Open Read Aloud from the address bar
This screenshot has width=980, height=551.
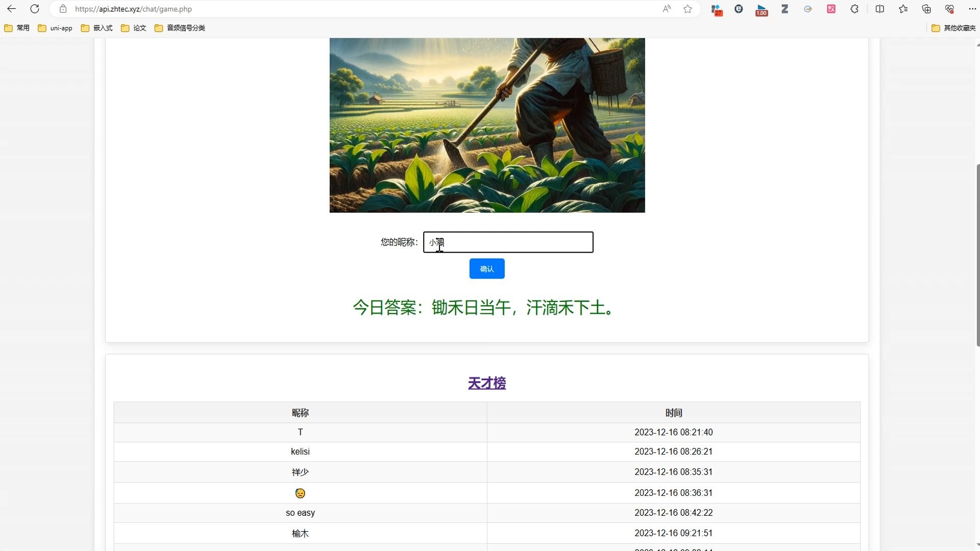(x=667, y=9)
